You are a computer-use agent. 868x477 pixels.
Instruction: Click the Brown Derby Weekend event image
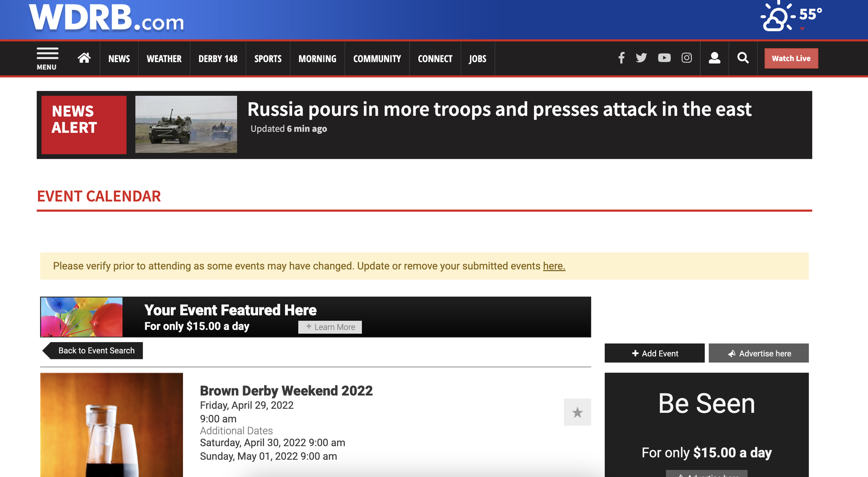[111, 425]
